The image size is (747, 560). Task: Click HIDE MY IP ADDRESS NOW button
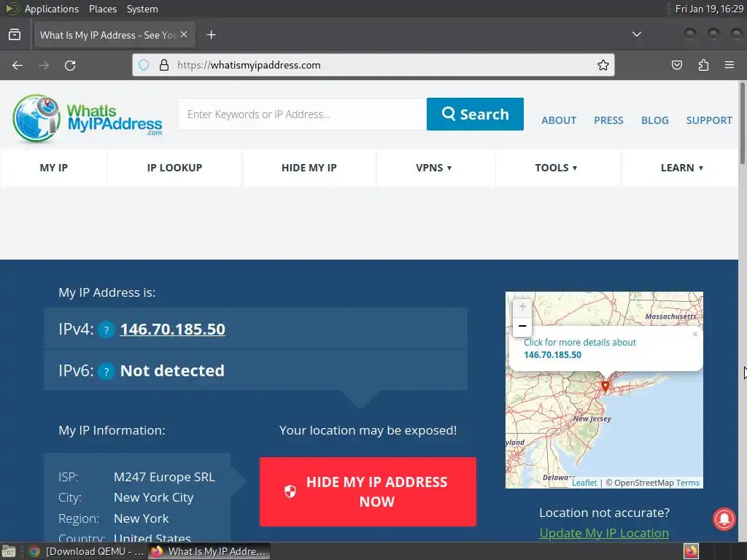[x=368, y=492]
